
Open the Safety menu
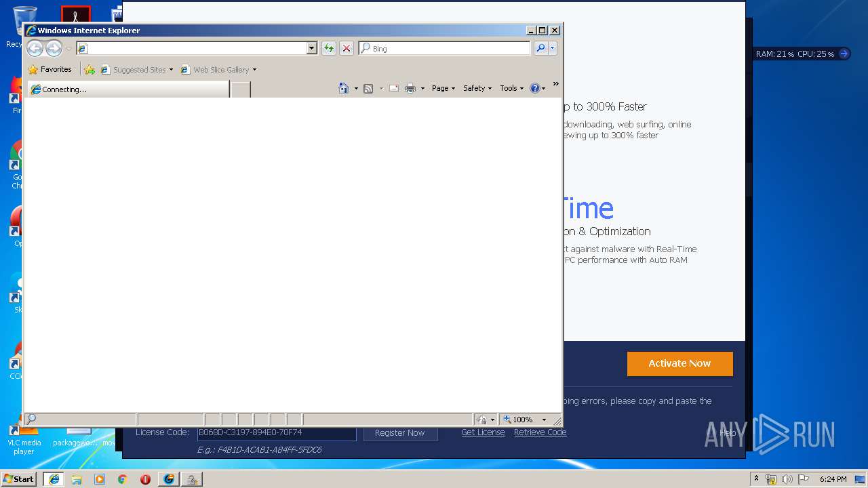477,88
